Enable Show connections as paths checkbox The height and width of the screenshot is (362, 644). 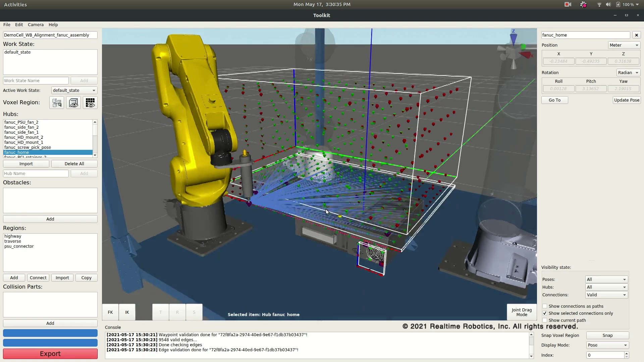coord(545,306)
